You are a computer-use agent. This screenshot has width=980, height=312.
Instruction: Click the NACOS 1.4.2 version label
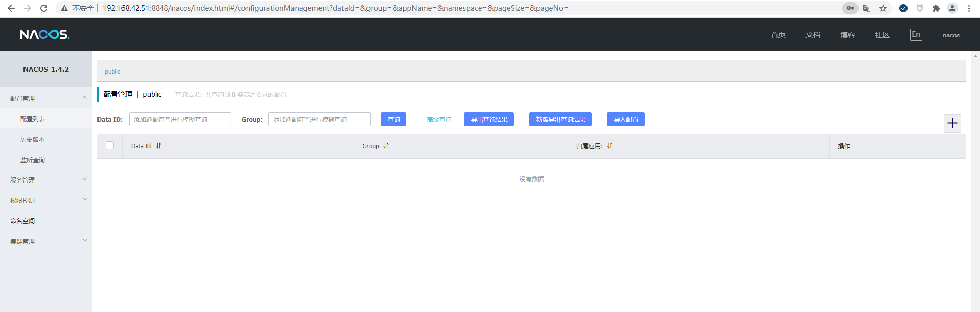(x=46, y=69)
